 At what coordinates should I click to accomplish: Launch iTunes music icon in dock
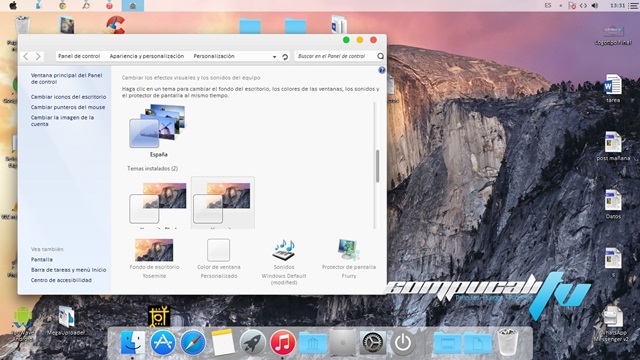(x=282, y=342)
